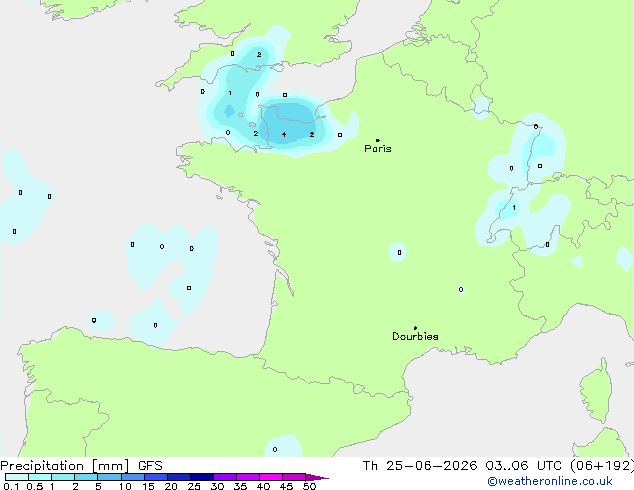Pick the 0.1–0.5 mm legend swatch
Image resolution: width=634 pixels, height=490 pixels.
coord(17,477)
